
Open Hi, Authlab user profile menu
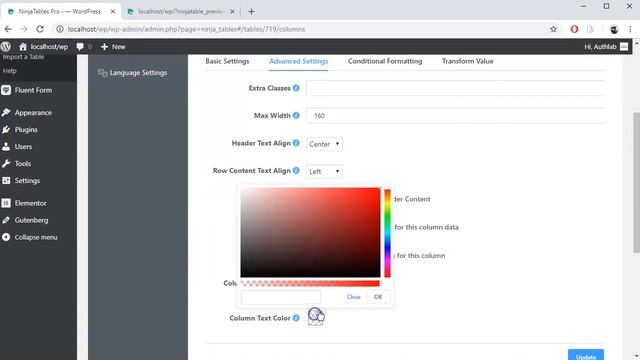tap(606, 47)
